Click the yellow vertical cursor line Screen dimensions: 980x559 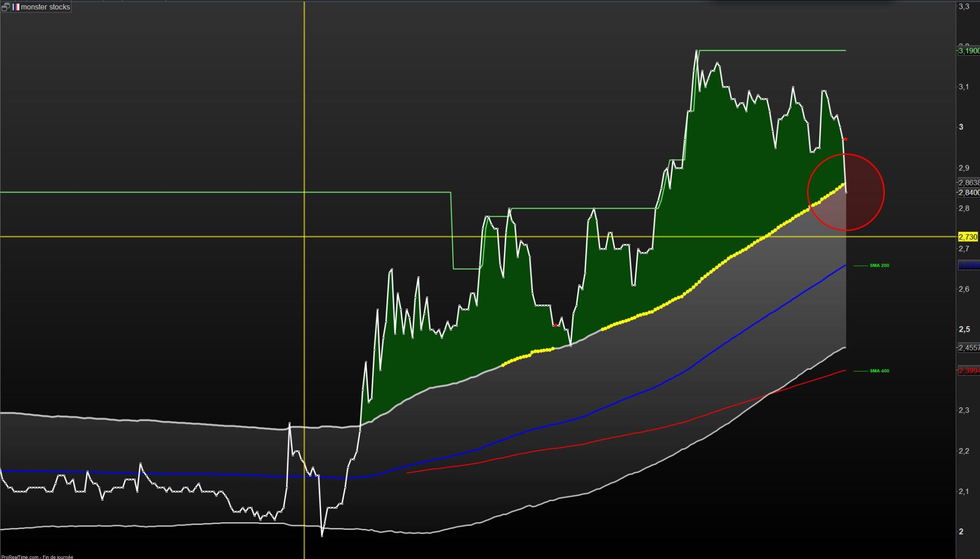(304, 120)
